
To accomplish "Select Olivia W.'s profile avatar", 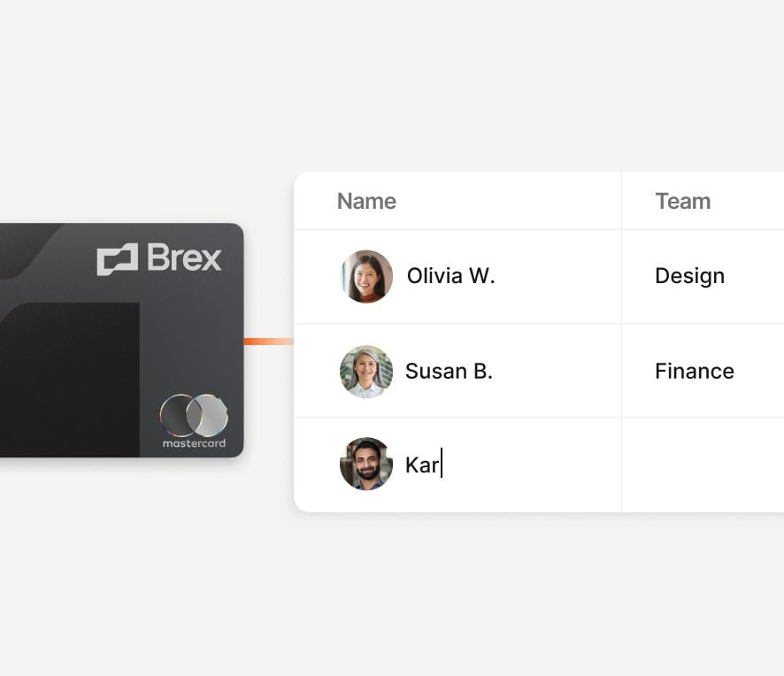I will [366, 276].
